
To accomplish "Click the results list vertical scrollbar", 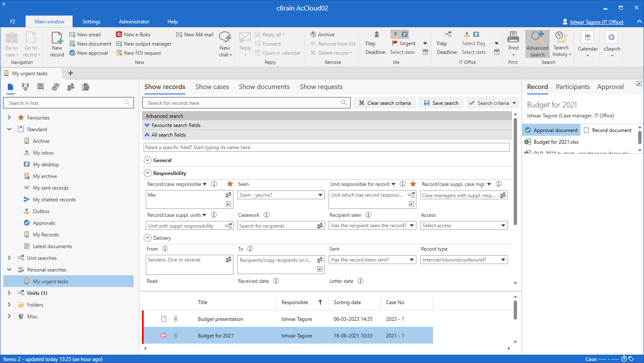I will tap(515, 310).
